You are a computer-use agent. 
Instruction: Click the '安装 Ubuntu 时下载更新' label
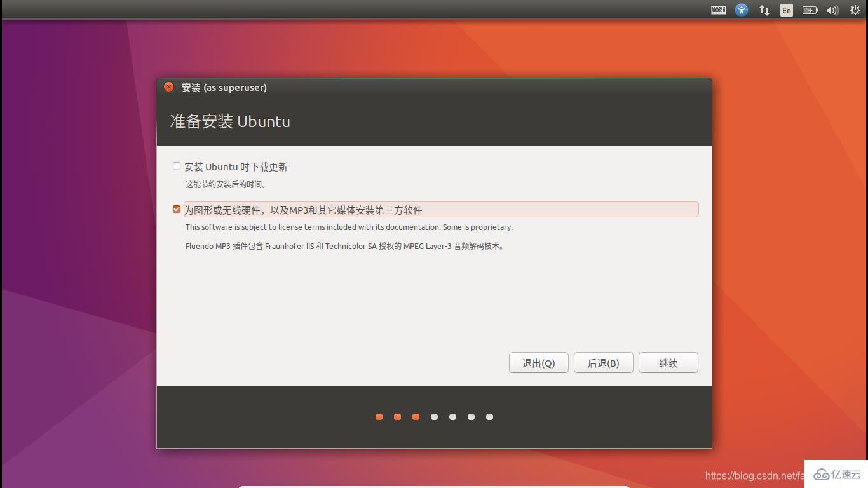tap(236, 167)
